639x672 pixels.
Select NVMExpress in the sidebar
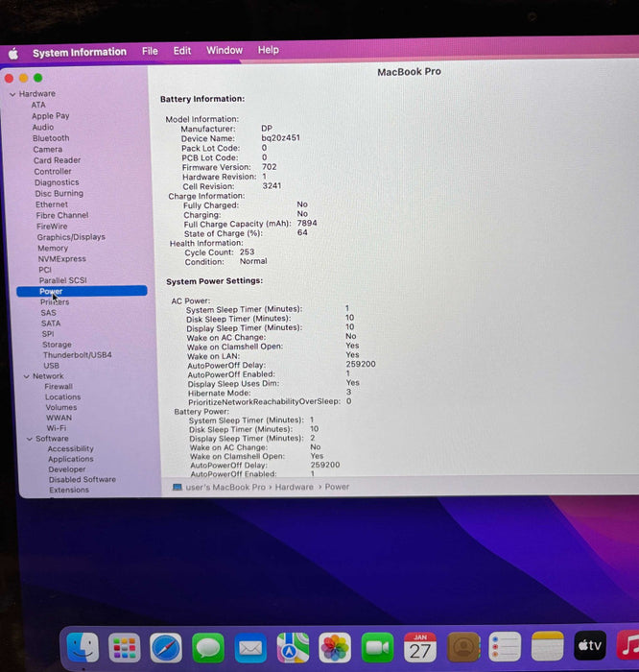point(61,259)
